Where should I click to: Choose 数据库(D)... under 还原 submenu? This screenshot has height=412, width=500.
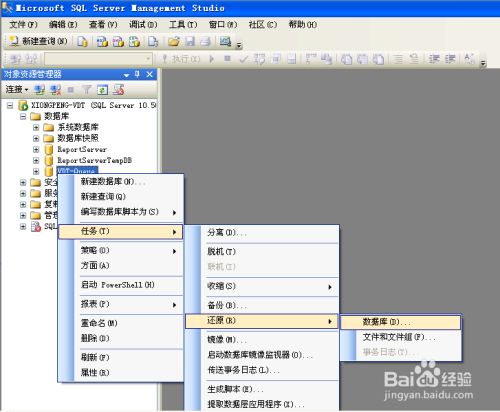click(x=401, y=322)
